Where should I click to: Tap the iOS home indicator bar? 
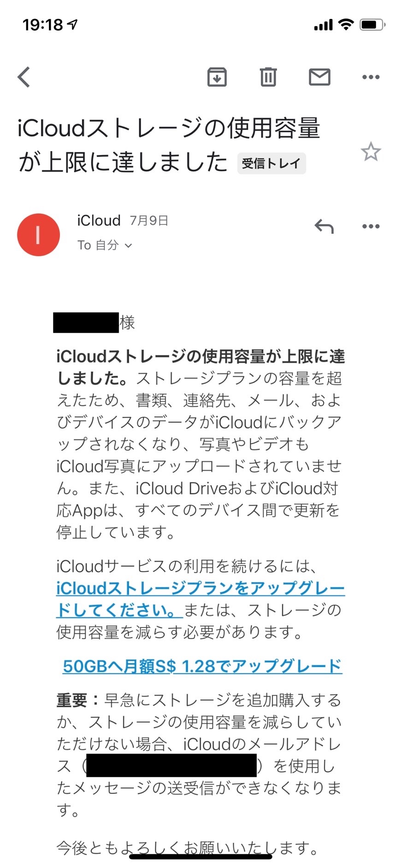click(x=200, y=856)
